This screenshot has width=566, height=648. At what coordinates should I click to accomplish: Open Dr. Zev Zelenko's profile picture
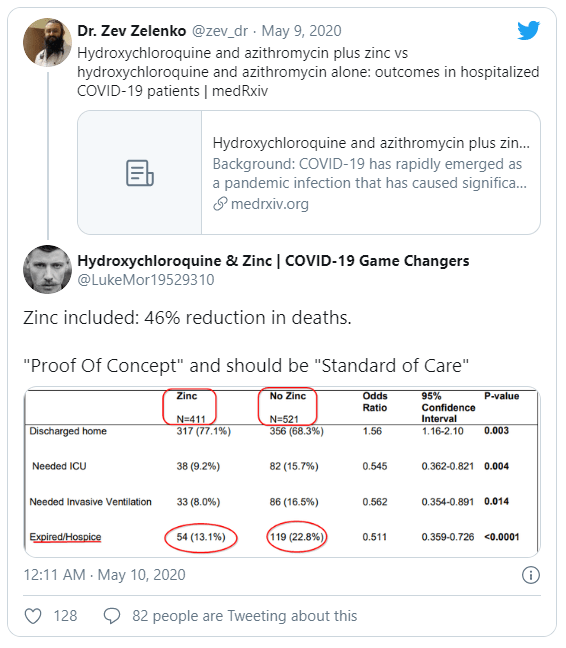click(x=47, y=42)
